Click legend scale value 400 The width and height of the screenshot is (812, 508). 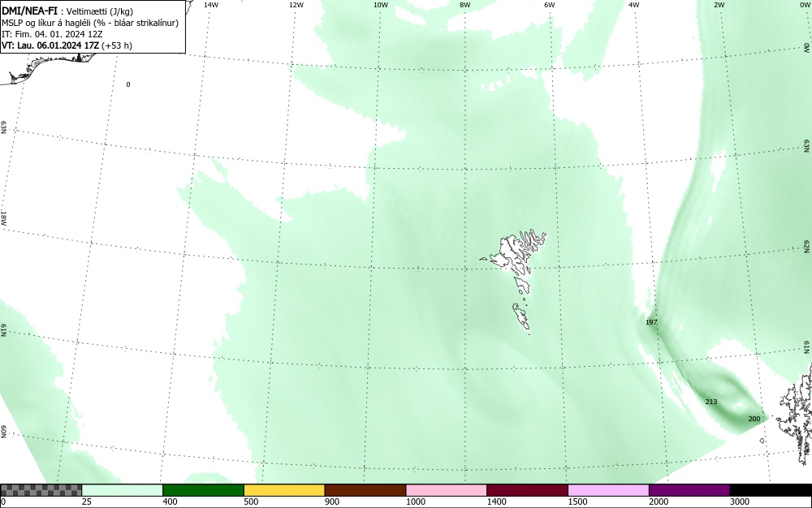click(170, 502)
